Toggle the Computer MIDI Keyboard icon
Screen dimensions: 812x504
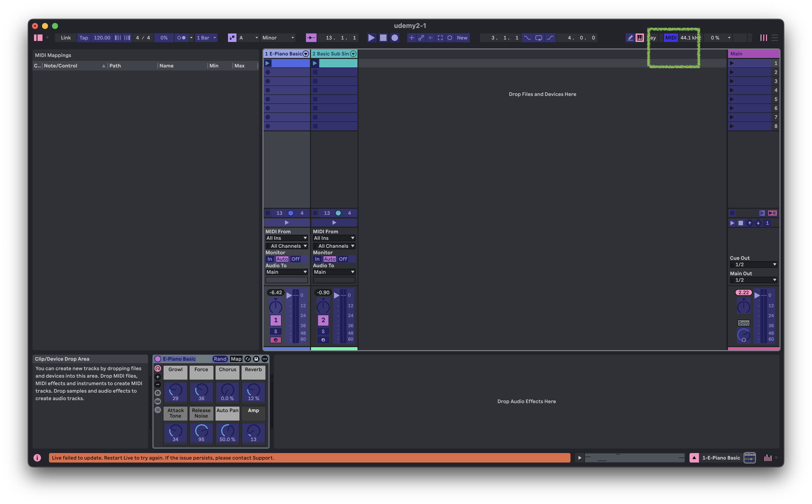click(639, 38)
